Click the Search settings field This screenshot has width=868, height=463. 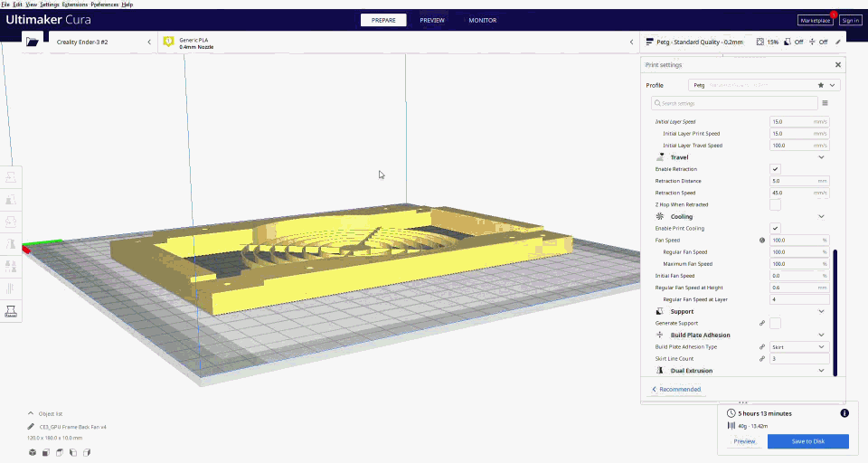click(734, 103)
